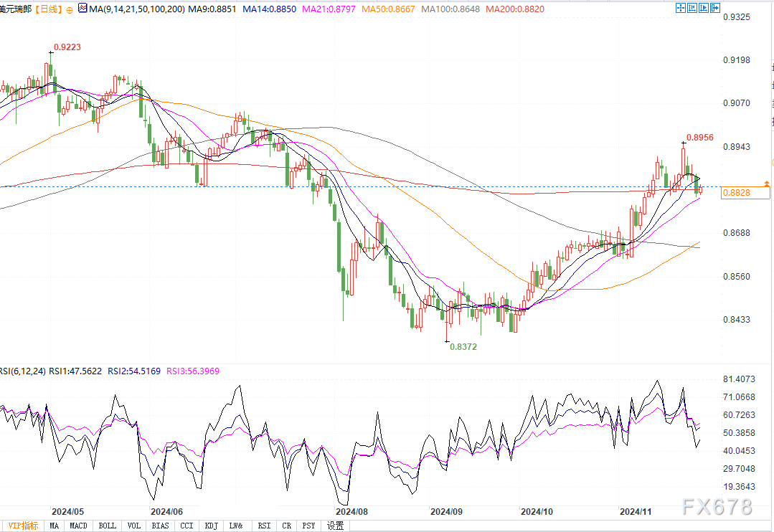
Task: Select the KDJ indicator tab
Action: pos(210,526)
